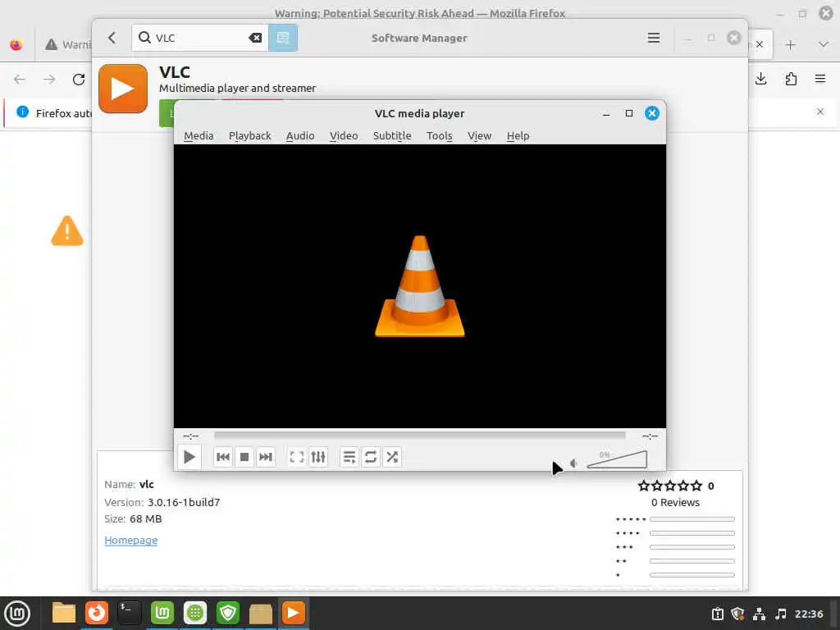Open the sound music-note tray icon
The width and height of the screenshot is (840, 630).
click(x=781, y=614)
